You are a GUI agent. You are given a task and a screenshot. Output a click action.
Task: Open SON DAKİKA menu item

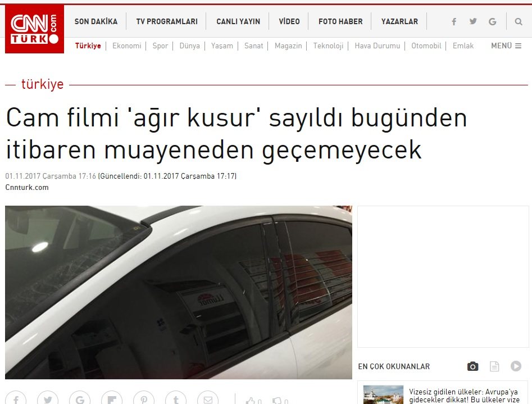coord(96,22)
